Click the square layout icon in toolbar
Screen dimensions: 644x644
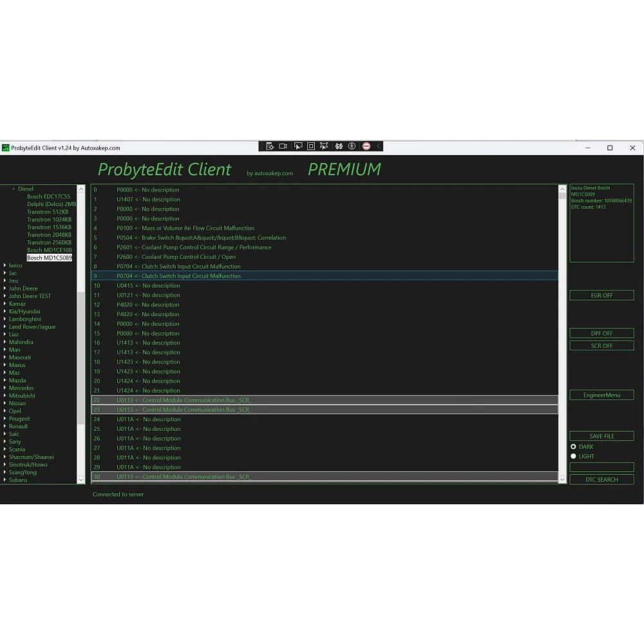click(311, 146)
